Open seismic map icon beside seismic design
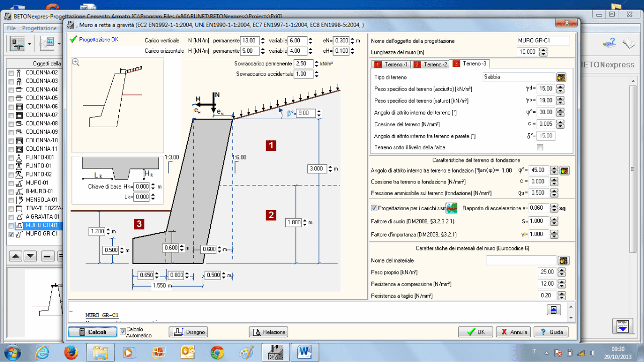Screen dimensions: 644x362 pos(451,208)
